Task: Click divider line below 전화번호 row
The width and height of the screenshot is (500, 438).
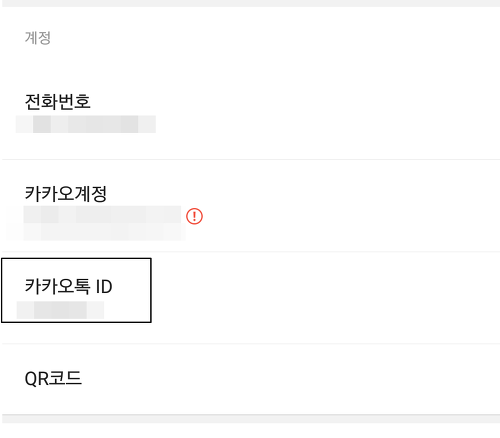Action: click(251, 159)
